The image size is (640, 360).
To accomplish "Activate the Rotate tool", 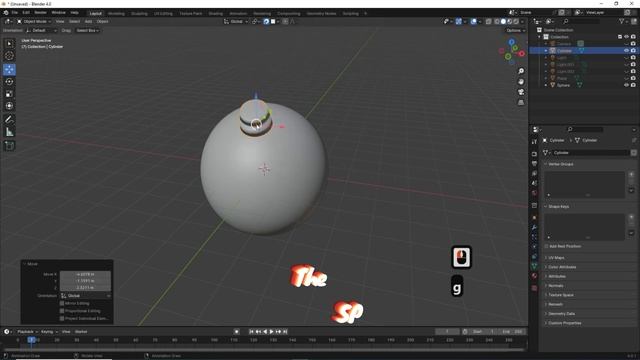I will [x=9, y=82].
